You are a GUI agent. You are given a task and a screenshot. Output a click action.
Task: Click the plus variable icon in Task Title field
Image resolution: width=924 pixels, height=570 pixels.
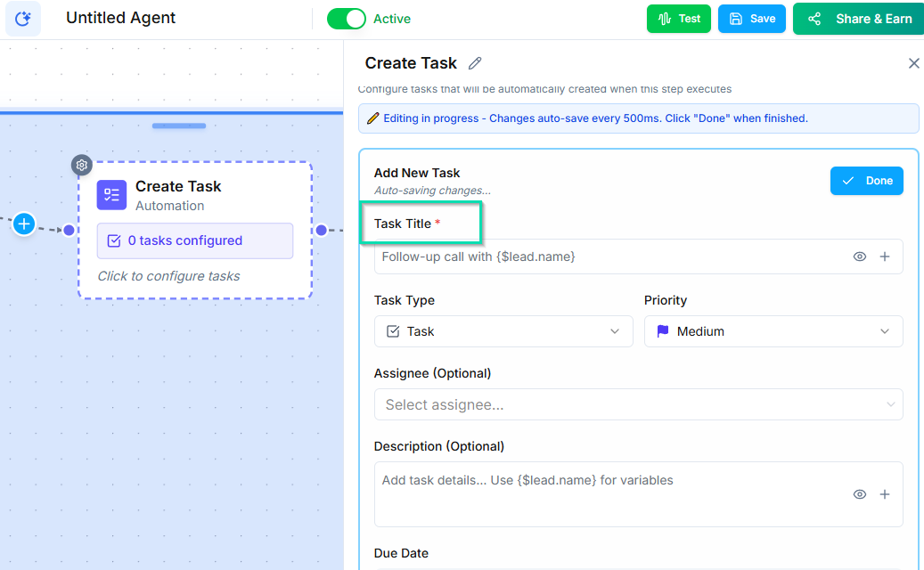coord(885,256)
